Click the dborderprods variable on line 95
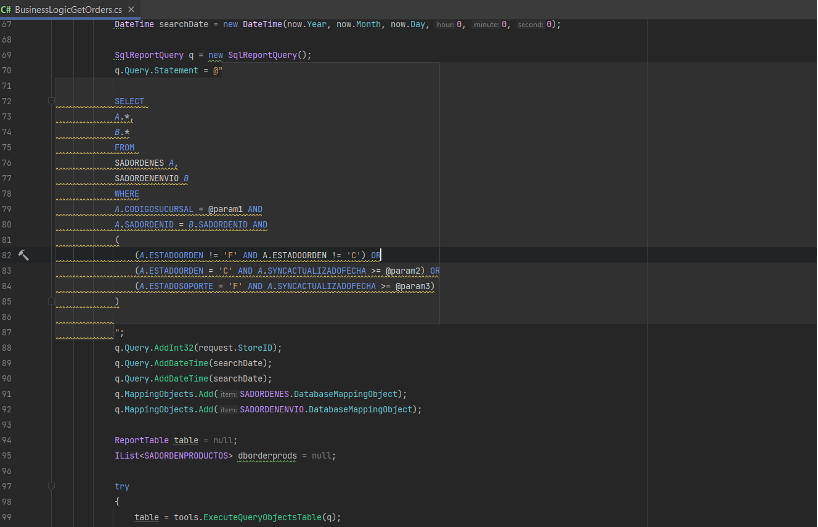 tap(266, 455)
